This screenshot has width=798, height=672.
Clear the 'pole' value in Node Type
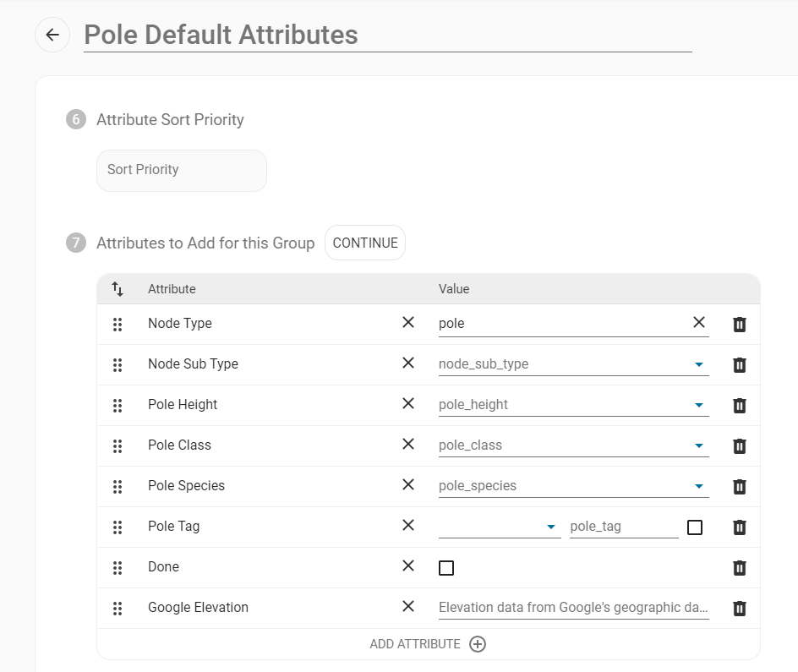[699, 322]
